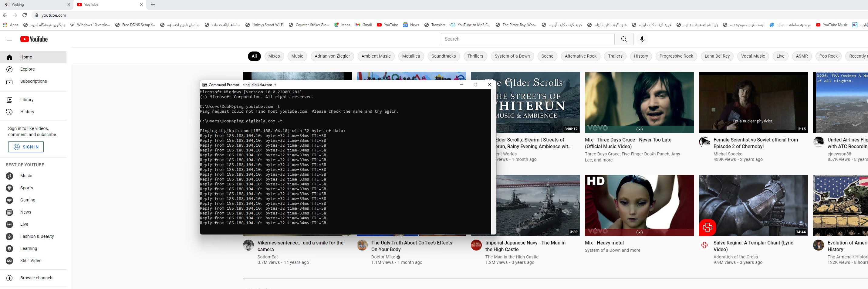Open Fashion & Beauty category
868x289 pixels.
(33, 237)
